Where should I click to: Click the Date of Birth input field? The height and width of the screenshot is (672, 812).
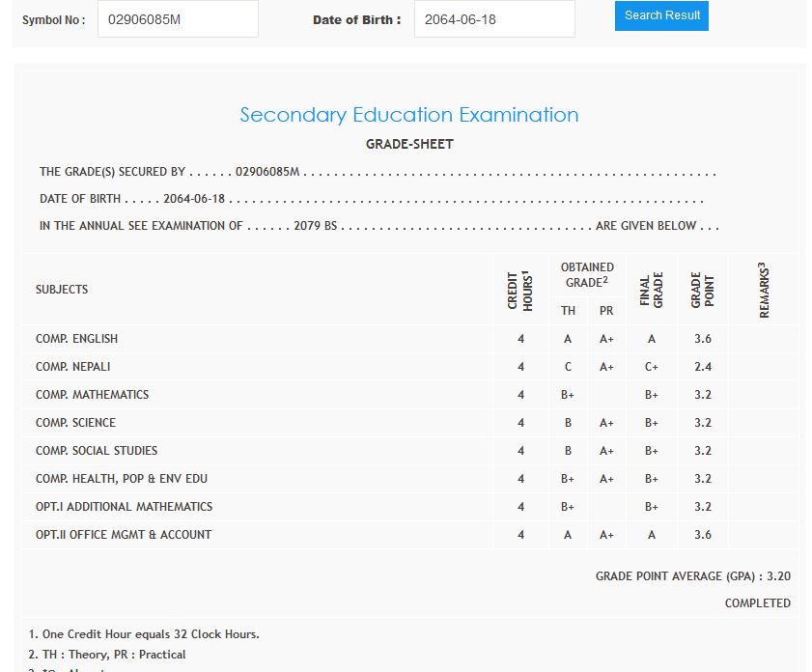(493, 19)
